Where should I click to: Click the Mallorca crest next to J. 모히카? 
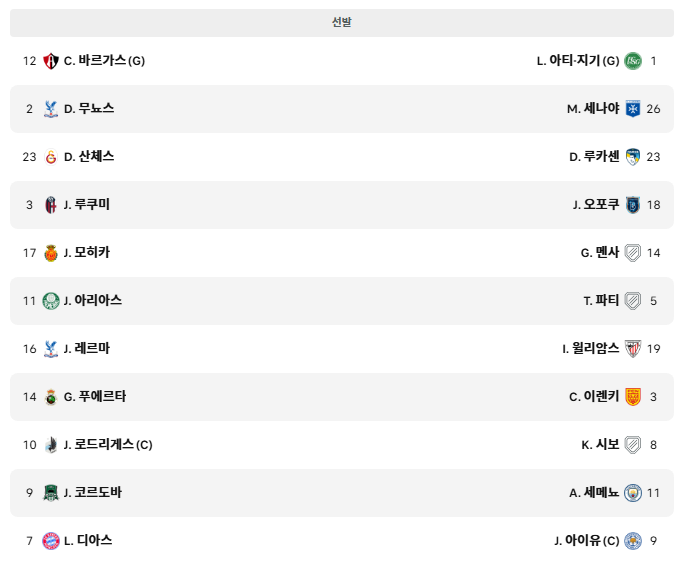click(51, 253)
